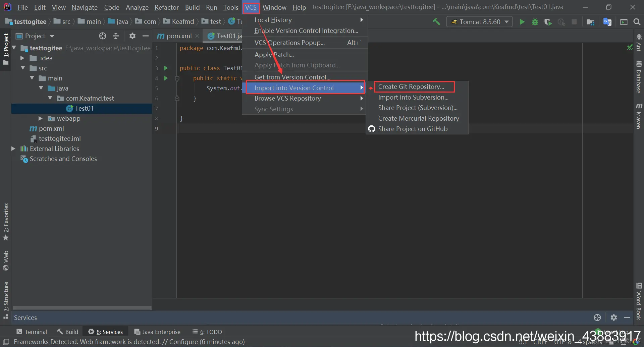
Task: Click the Build Project hammer icon
Action: (436, 22)
